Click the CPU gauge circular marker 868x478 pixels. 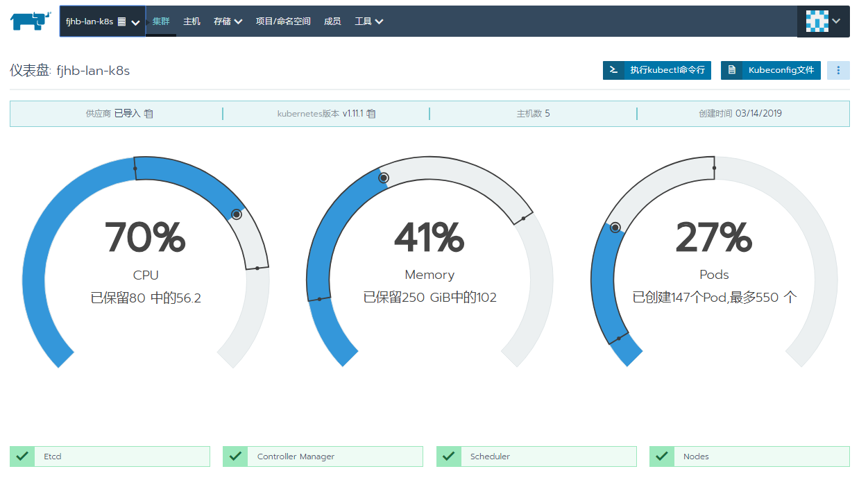[237, 214]
